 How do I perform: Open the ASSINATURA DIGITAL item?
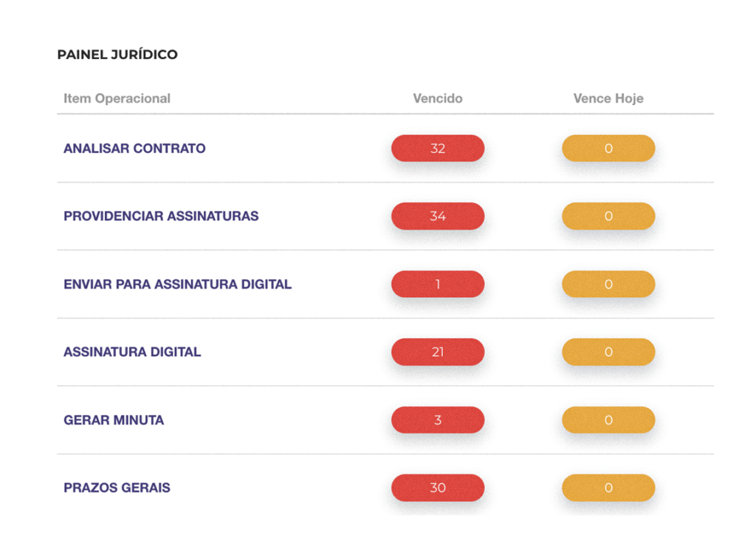(132, 352)
